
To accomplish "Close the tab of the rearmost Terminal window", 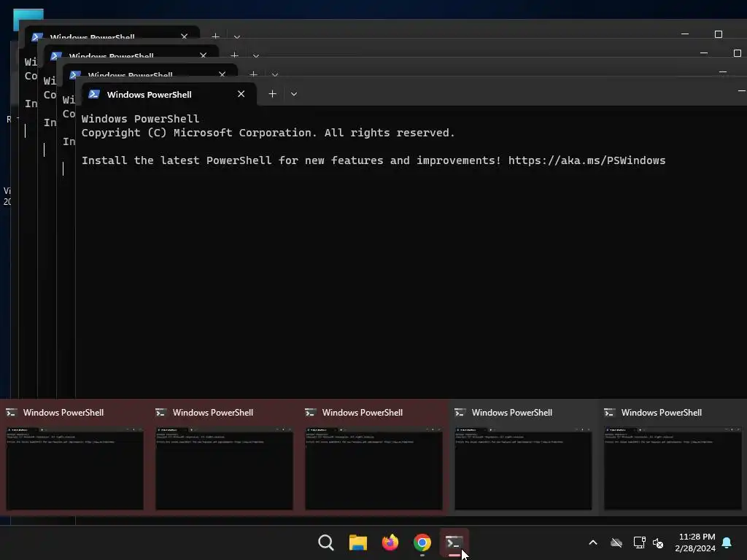I will 184,36.
